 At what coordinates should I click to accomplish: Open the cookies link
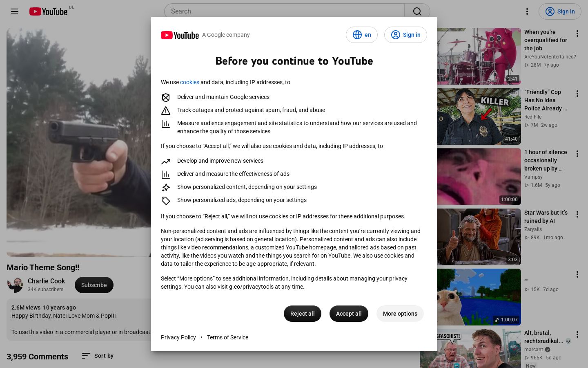pos(189,82)
